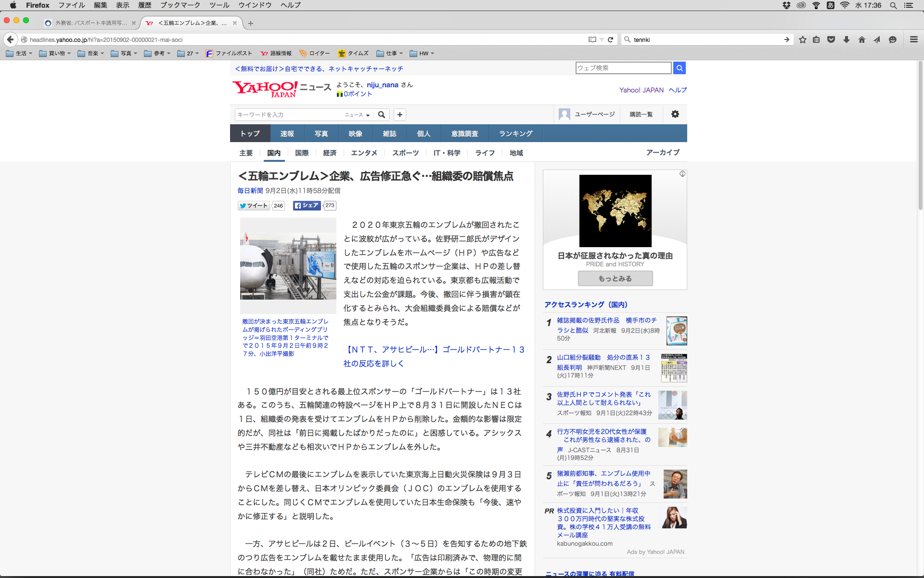Open the Firefox downloads arrow icon

[847, 39]
